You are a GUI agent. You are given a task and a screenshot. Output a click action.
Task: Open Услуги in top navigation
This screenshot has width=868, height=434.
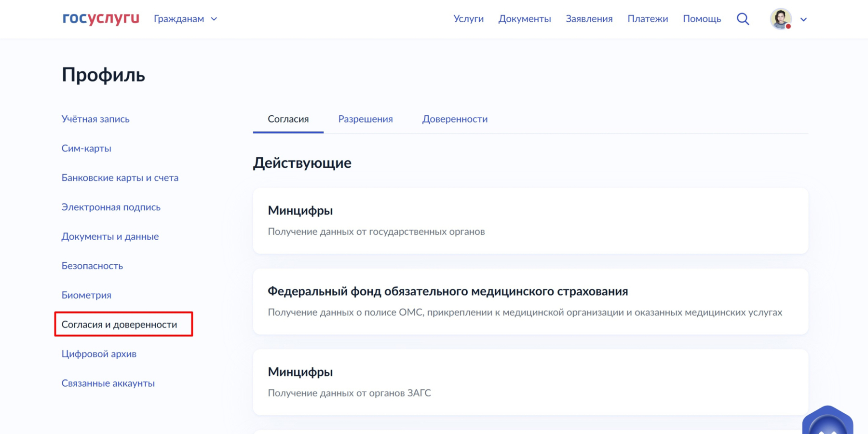click(468, 19)
